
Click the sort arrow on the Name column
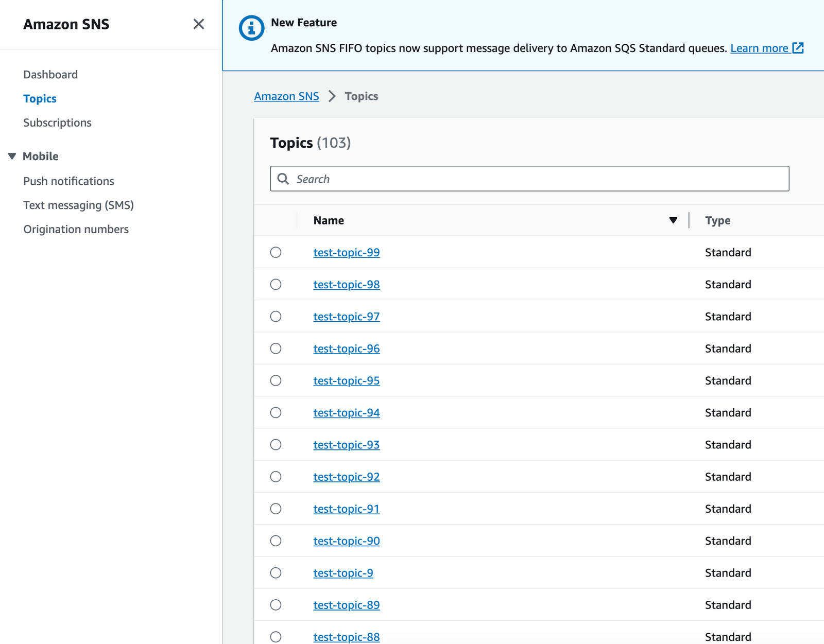point(673,220)
